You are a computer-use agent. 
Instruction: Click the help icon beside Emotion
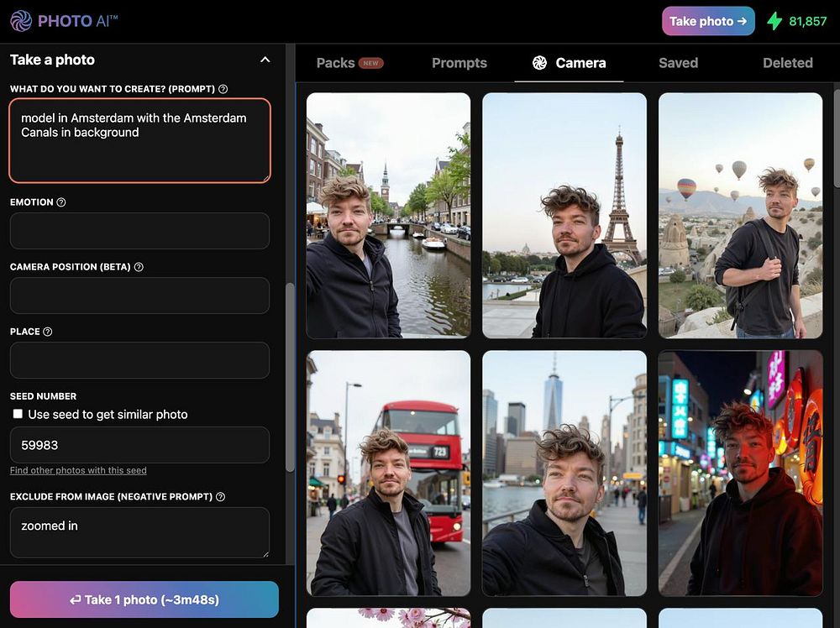point(61,201)
